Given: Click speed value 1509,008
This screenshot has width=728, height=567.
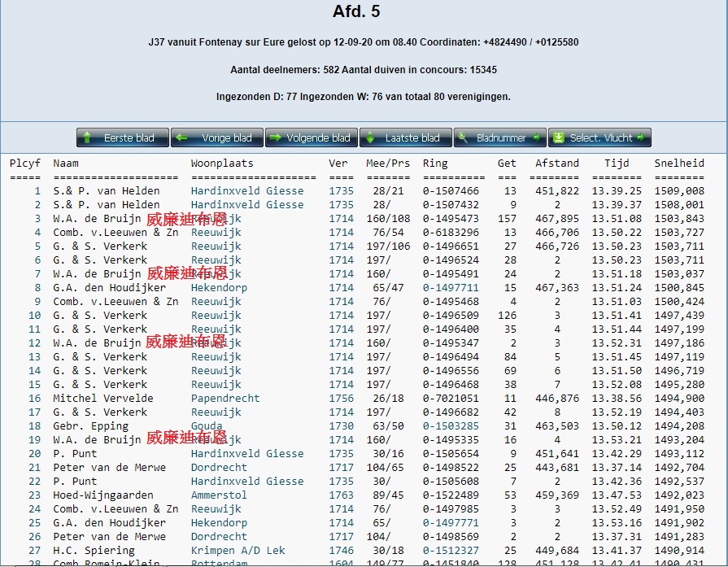Looking at the screenshot, I should tap(679, 191).
